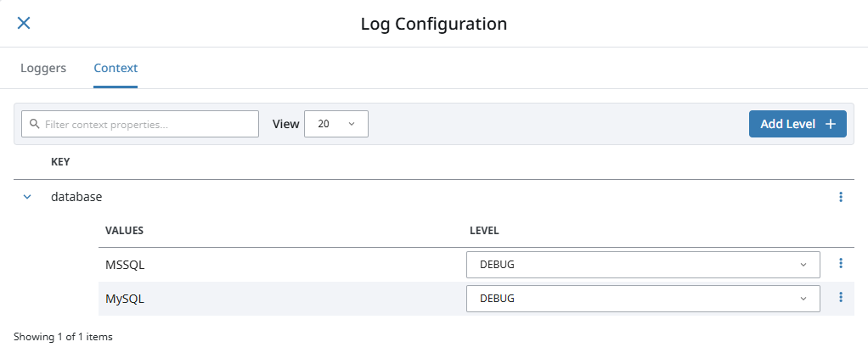
Task: Open the MSSQL level dropdown
Action: (x=643, y=265)
